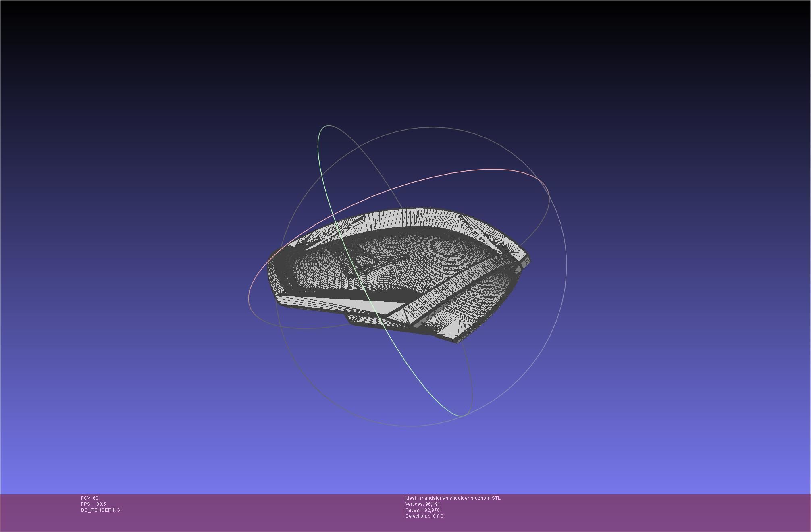Click the shoulder armor mesh model

399,275
